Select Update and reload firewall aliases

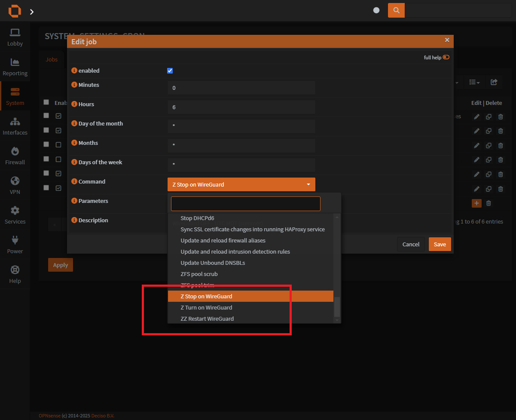(x=250, y=240)
